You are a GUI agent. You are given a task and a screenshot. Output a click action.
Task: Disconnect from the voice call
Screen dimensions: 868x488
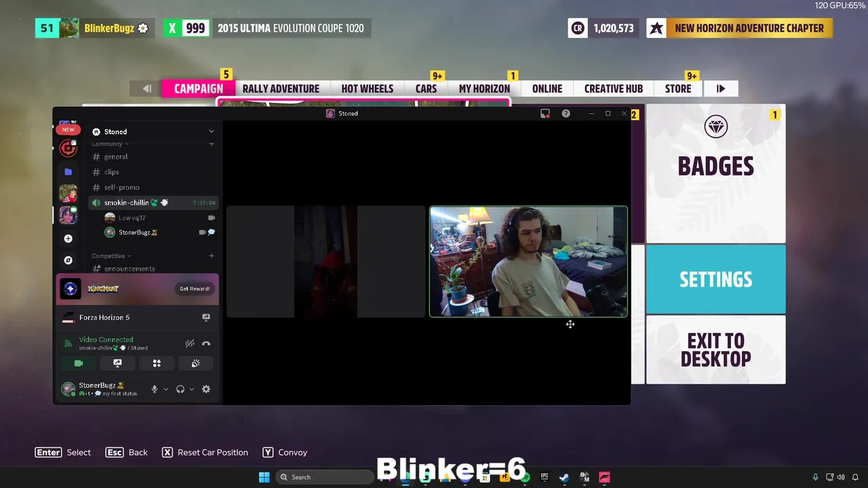pos(206,344)
